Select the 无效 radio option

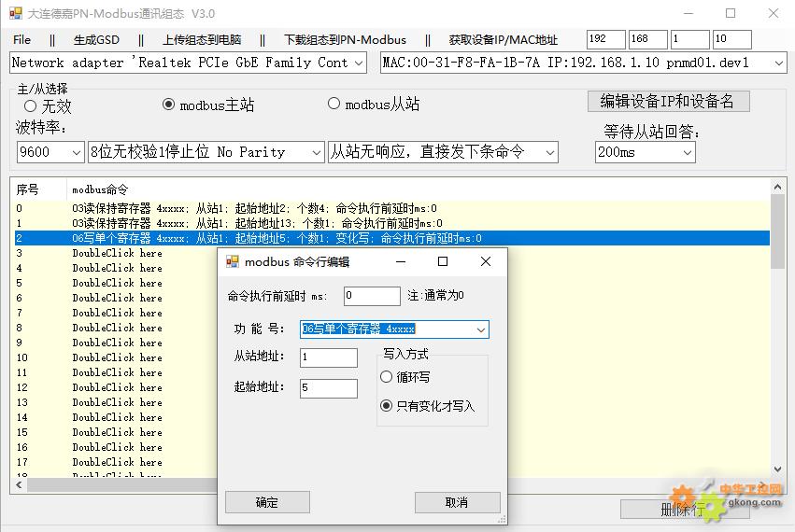[31, 106]
